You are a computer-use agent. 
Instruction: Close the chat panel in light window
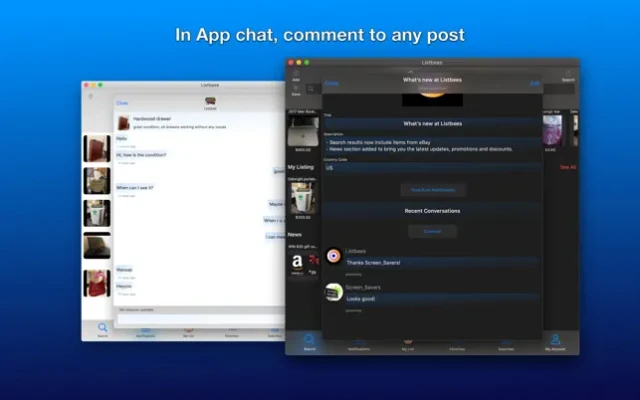(122, 102)
